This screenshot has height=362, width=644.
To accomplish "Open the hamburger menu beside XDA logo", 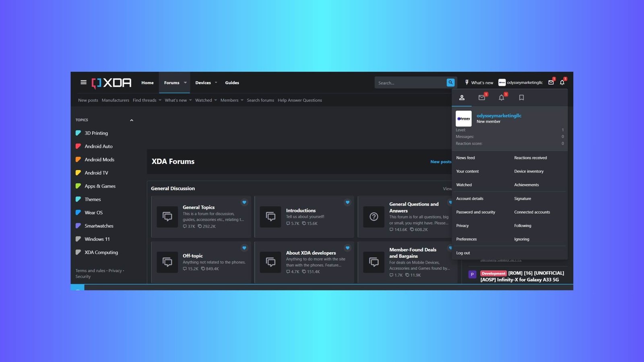I will click(x=83, y=82).
